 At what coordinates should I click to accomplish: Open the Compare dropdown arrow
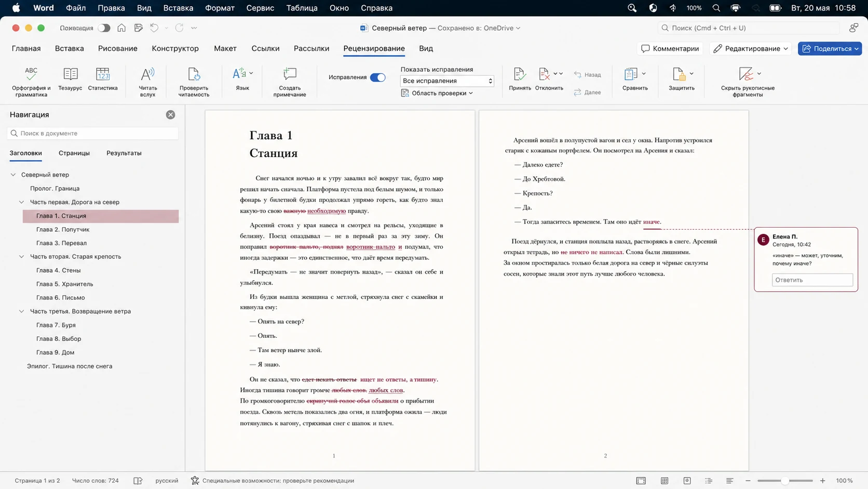tap(644, 74)
